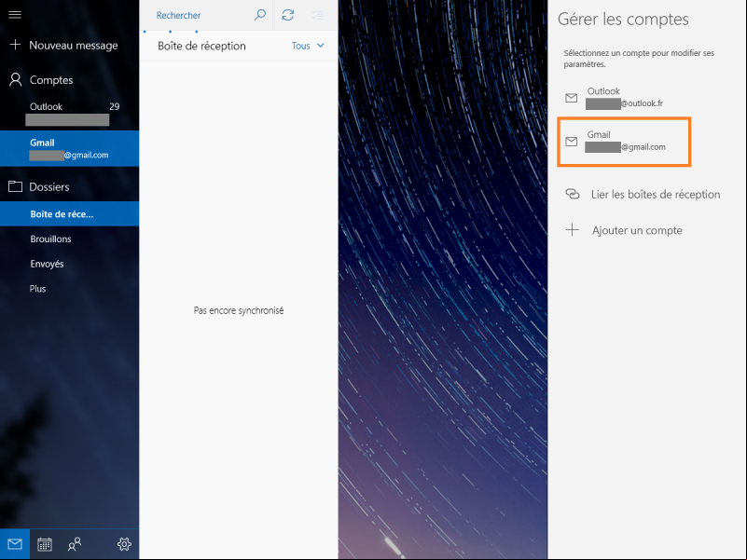This screenshot has height=560, width=747.
Task: Click the link icon for linking inboxes
Action: [x=573, y=194]
